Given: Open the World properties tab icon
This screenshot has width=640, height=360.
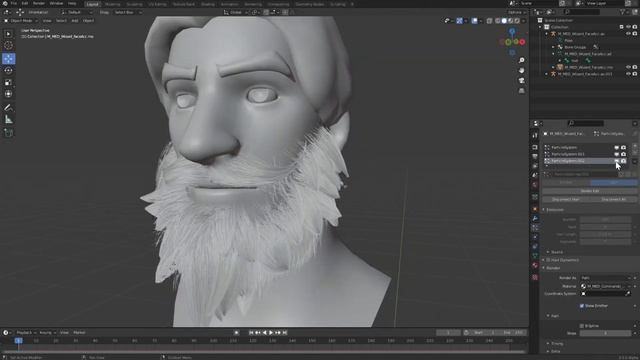Looking at the screenshot, I should [535, 185].
